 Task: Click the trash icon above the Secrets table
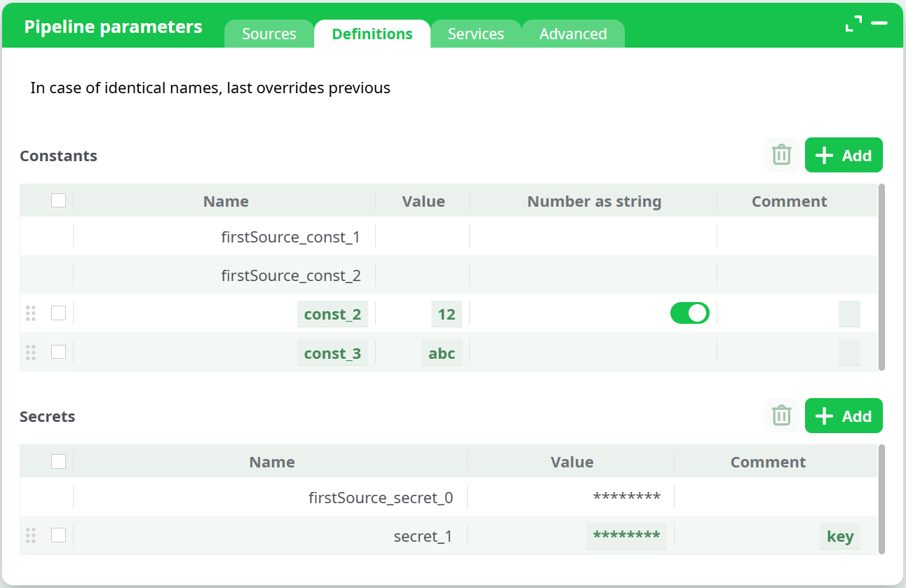pos(781,415)
